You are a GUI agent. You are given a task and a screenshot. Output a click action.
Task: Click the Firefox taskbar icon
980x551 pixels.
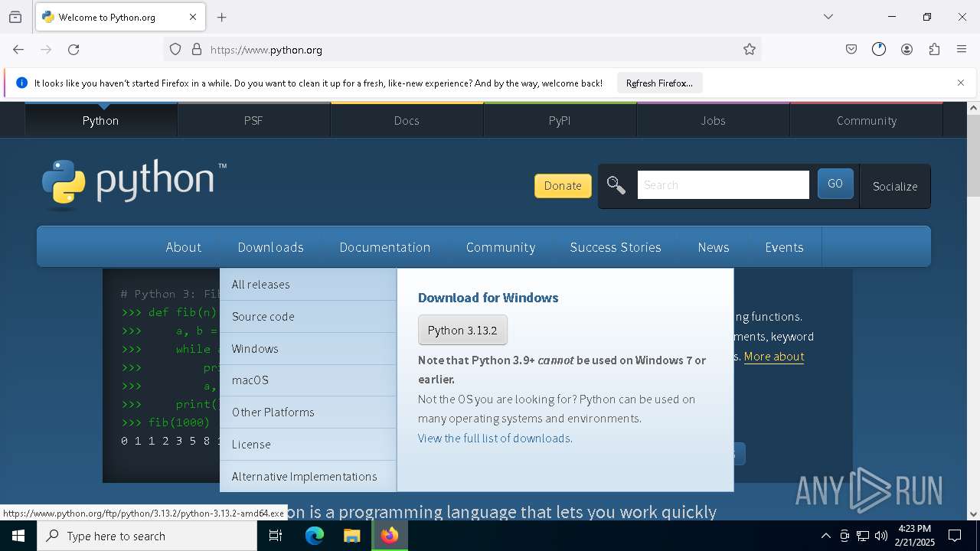click(390, 536)
